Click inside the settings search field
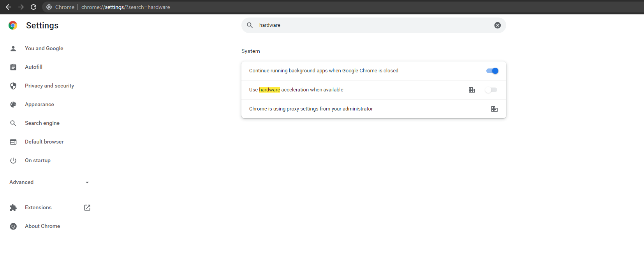Image resolution: width=644 pixels, height=261 pixels. [374, 25]
